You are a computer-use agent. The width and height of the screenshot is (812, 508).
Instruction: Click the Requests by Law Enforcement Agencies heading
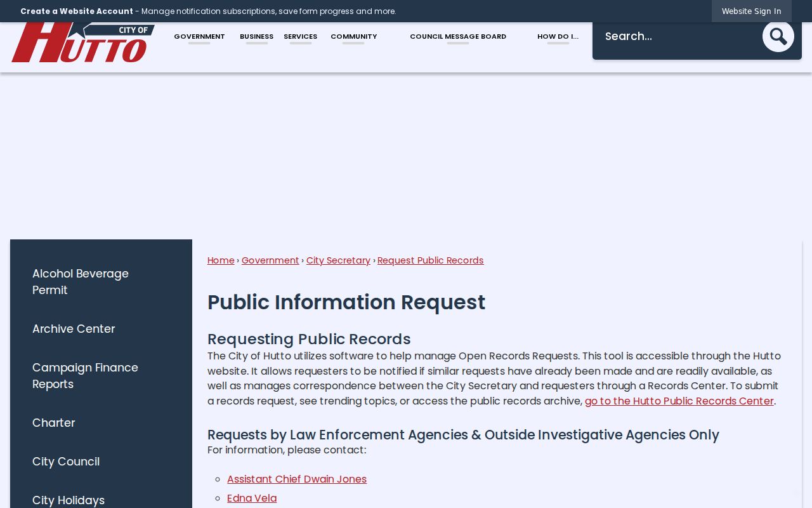[463, 435]
